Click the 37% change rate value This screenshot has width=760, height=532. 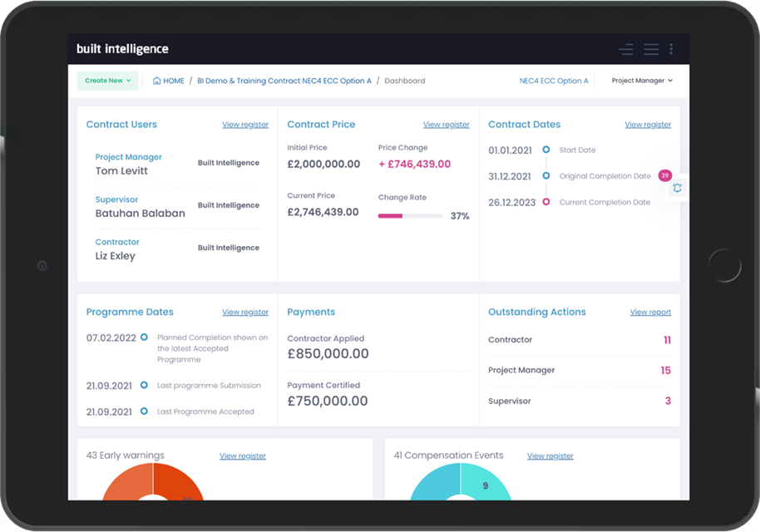click(x=460, y=216)
